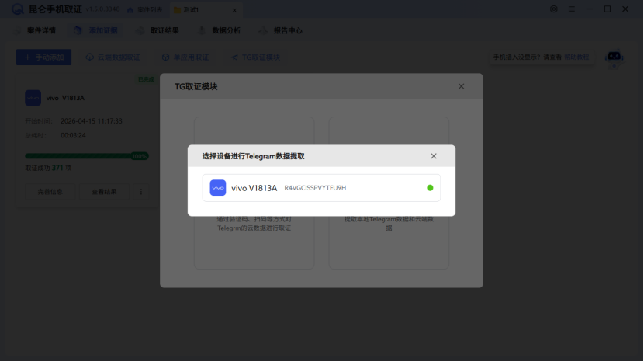Open the hamburger menu in title bar

tap(572, 9)
